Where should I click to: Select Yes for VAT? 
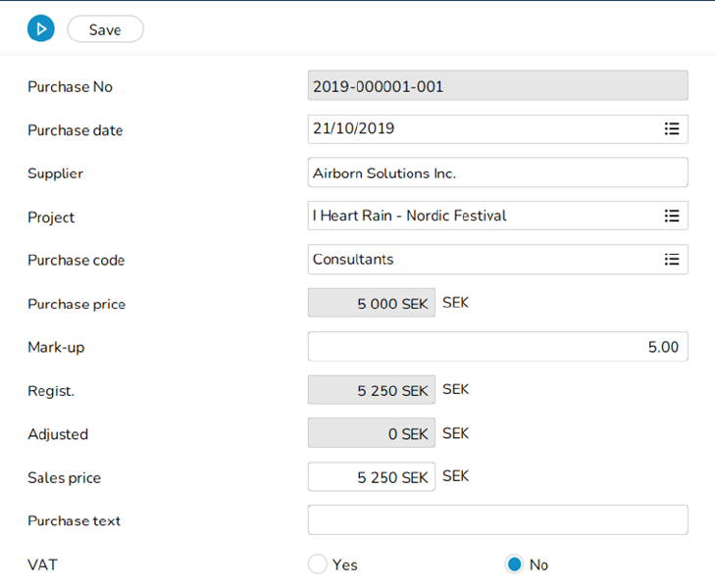[318, 564]
